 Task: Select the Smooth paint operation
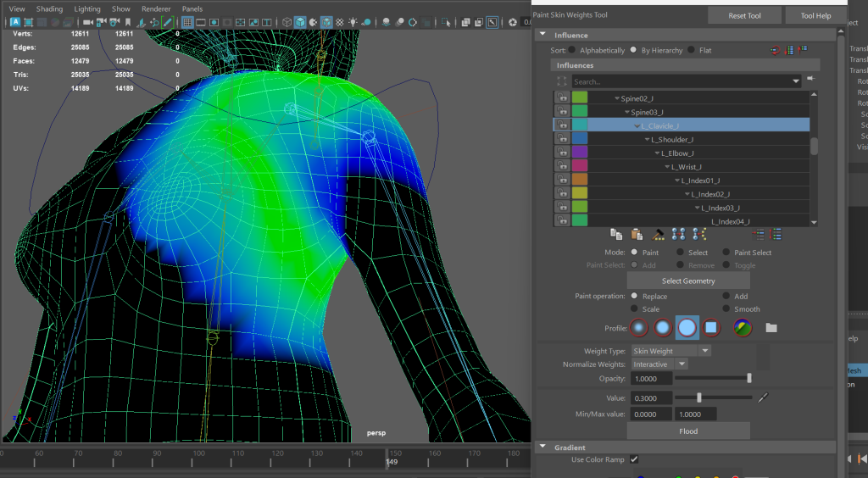click(726, 309)
